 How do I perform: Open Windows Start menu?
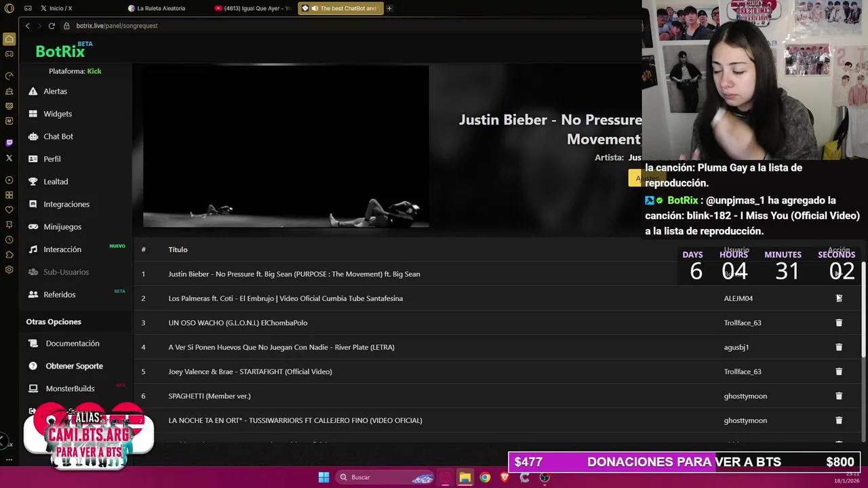pyautogui.click(x=323, y=477)
